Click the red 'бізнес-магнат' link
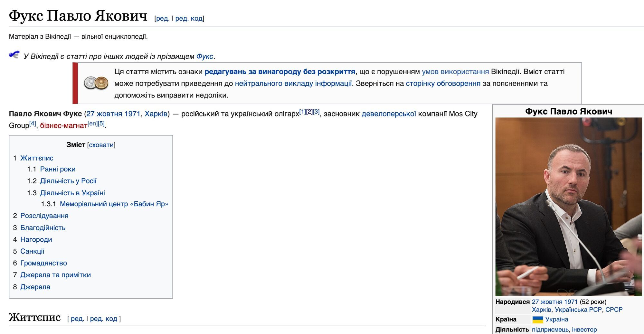The height and width of the screenshot is (334, 644). point(63,125)
